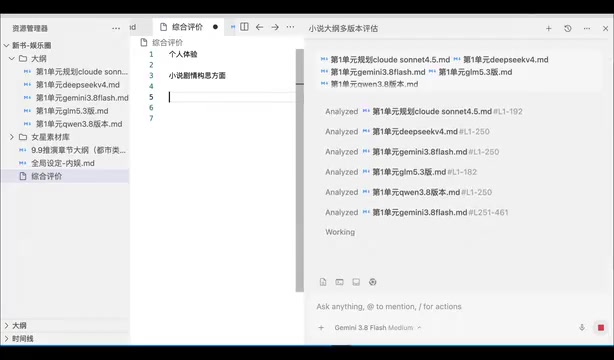Click the unsaved dot on 综合评价 tab
Viewport: 614px width, 360px height.
pos(215,27)
